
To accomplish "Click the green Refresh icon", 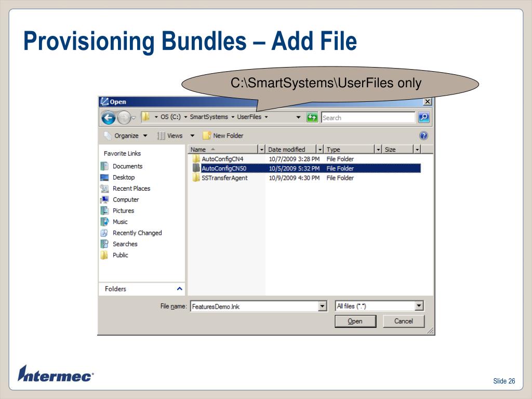I will pyautogui.click(x=312, y=117).
